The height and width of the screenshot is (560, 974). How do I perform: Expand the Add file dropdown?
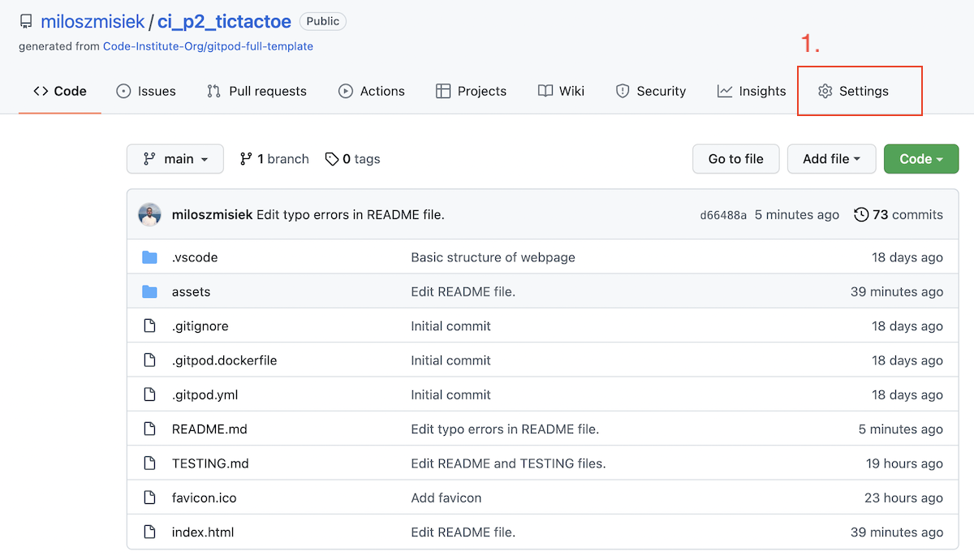coord(831,159)
